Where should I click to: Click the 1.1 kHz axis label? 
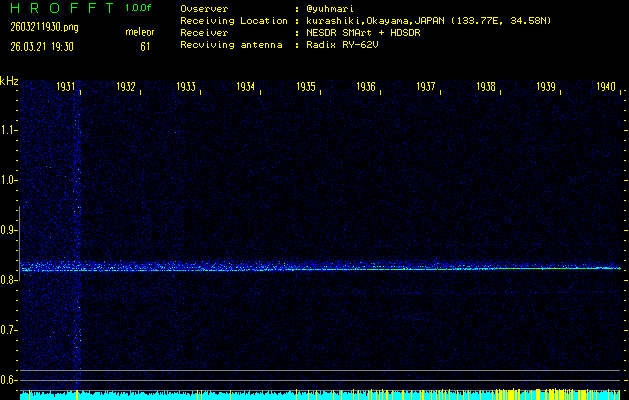pos(9,130)
